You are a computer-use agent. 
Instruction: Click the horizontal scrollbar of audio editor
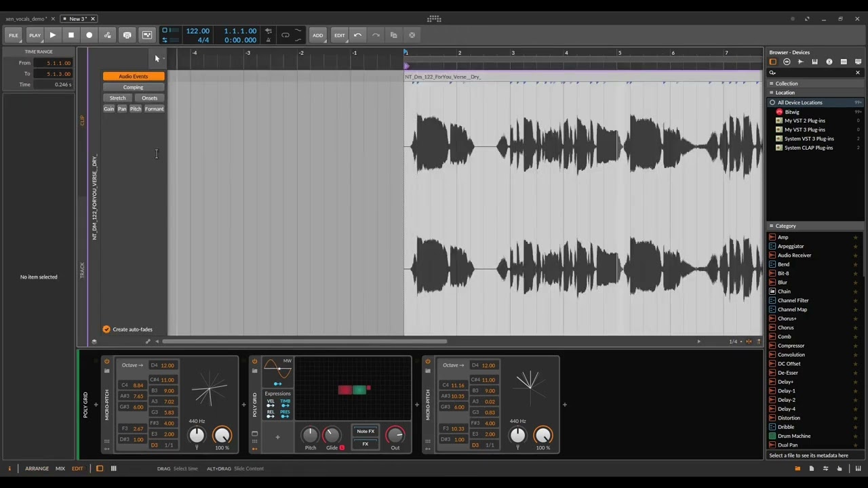coord(304,342)
